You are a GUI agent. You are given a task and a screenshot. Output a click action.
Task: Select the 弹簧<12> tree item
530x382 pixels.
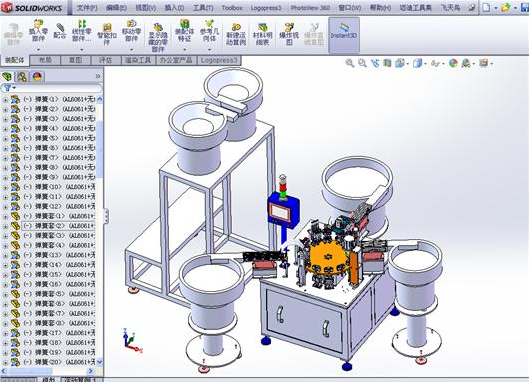point(53,207)
